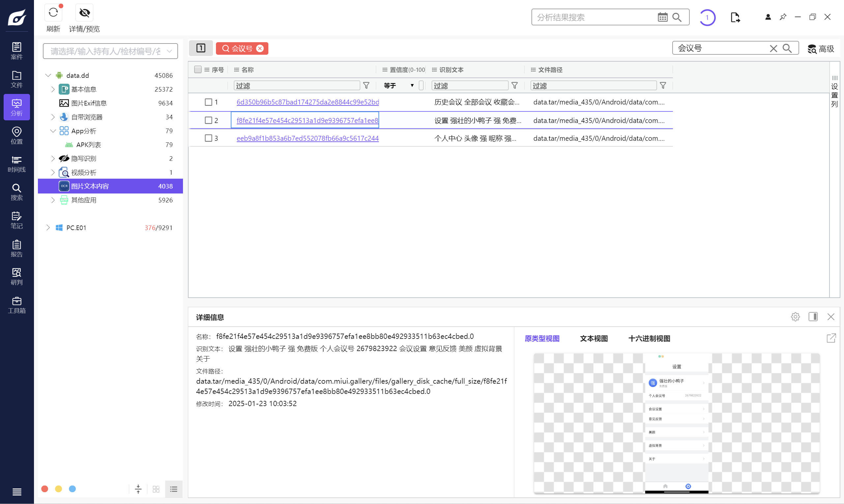This screenshot has height=504, width=844.
Task: Remove the 会议号 filter tag
Action: [x=260, y=48]
